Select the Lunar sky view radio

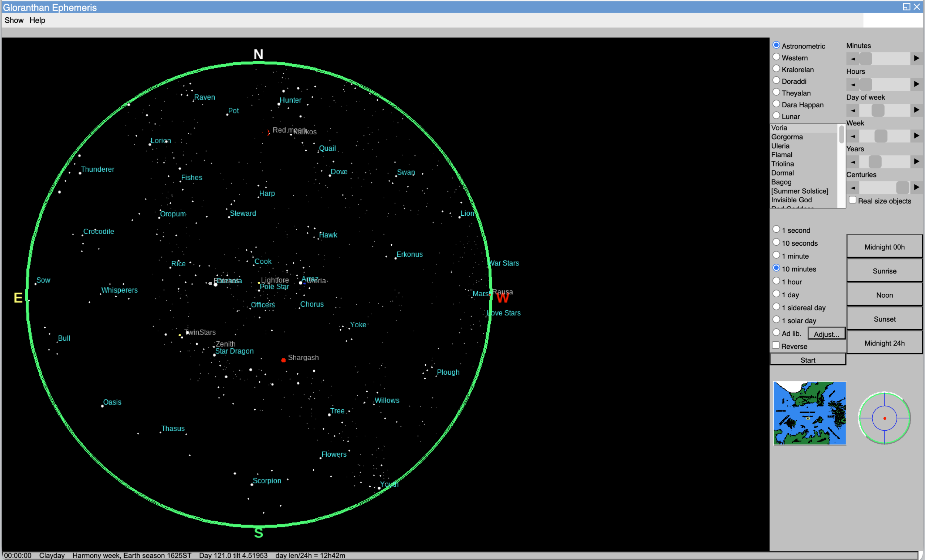776,116
